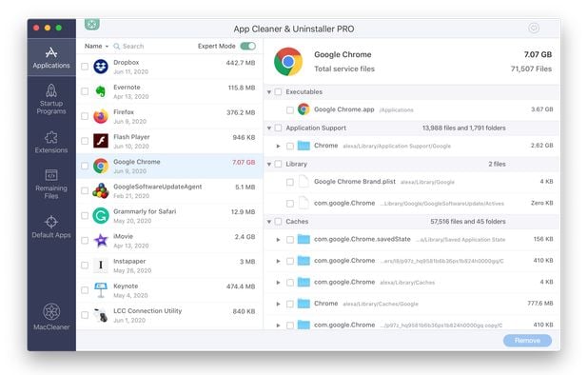Click the Remove button
This screenshot has width=588, height=375.
tap(527, 341)
